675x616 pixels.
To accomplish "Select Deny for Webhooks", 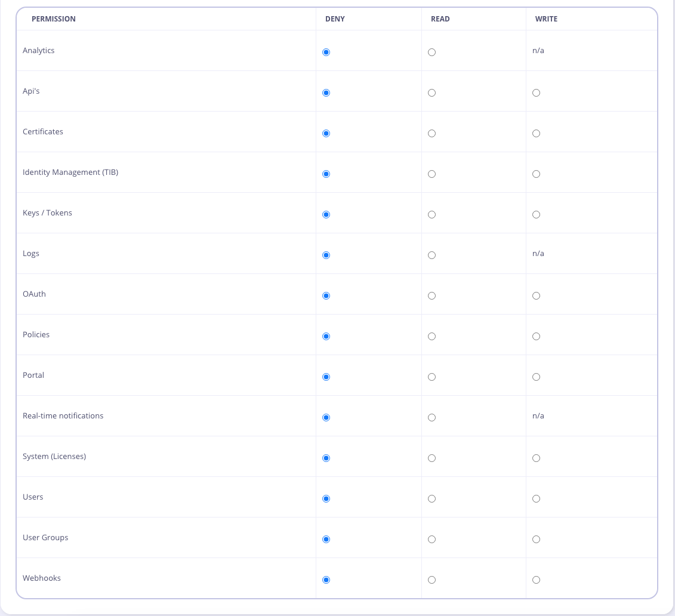I will point(326,580).
